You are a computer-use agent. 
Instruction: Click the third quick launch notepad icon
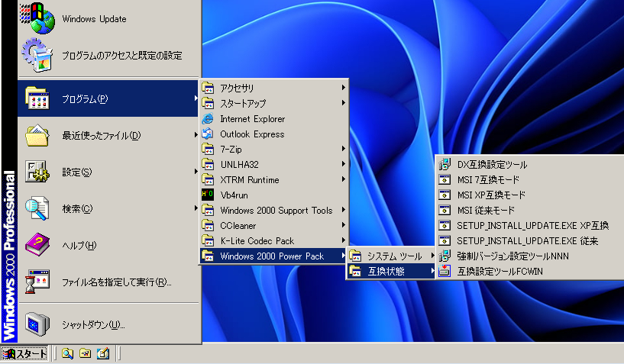[103, 353]
